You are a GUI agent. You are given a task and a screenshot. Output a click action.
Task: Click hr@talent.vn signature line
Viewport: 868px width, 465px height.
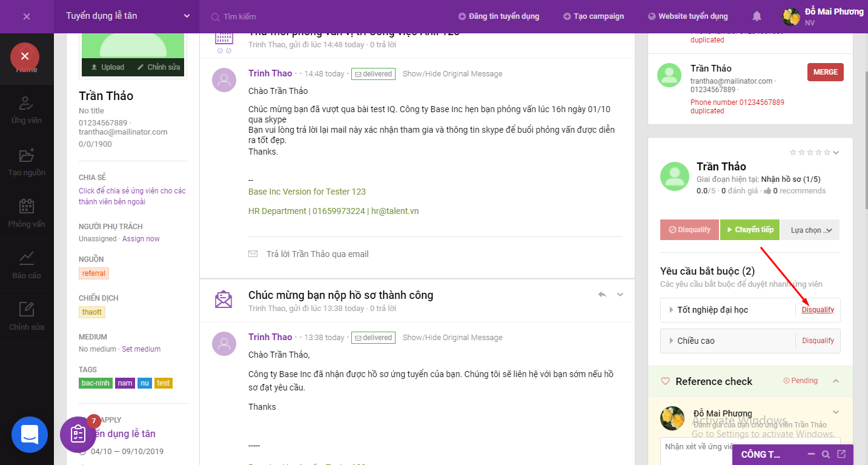coord(333,211)
